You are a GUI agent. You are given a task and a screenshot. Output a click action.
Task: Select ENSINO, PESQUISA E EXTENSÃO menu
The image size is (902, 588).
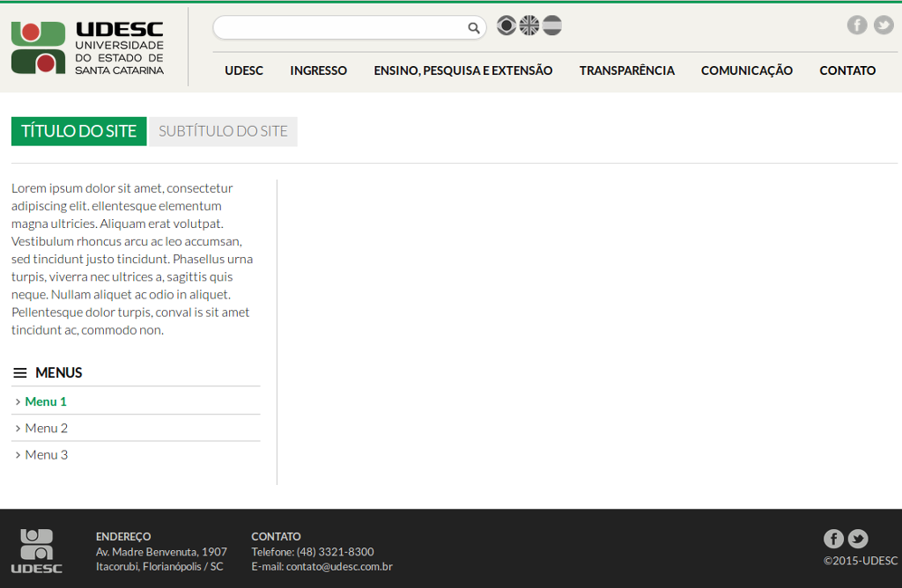coord(462,70)
